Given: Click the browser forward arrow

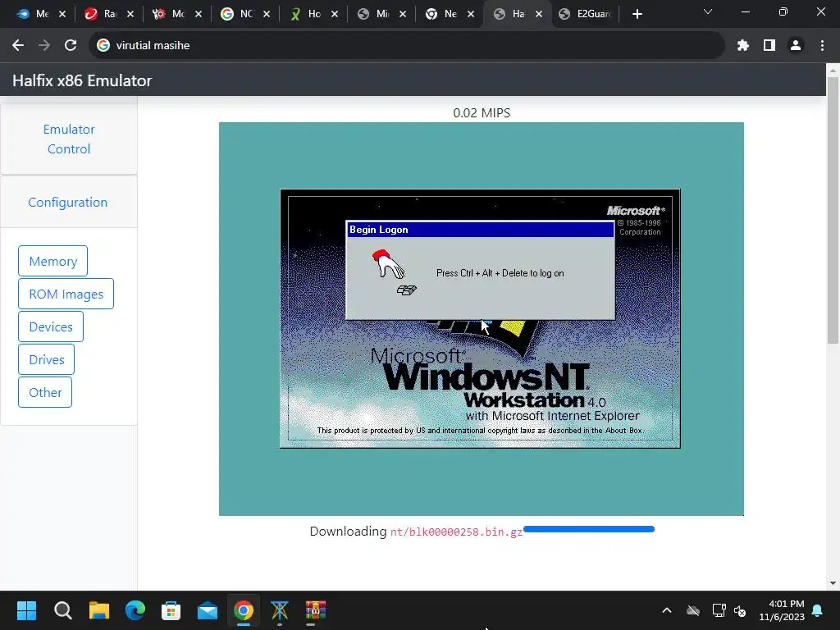Looking at the screenshot, I should (x=44, y=46).
